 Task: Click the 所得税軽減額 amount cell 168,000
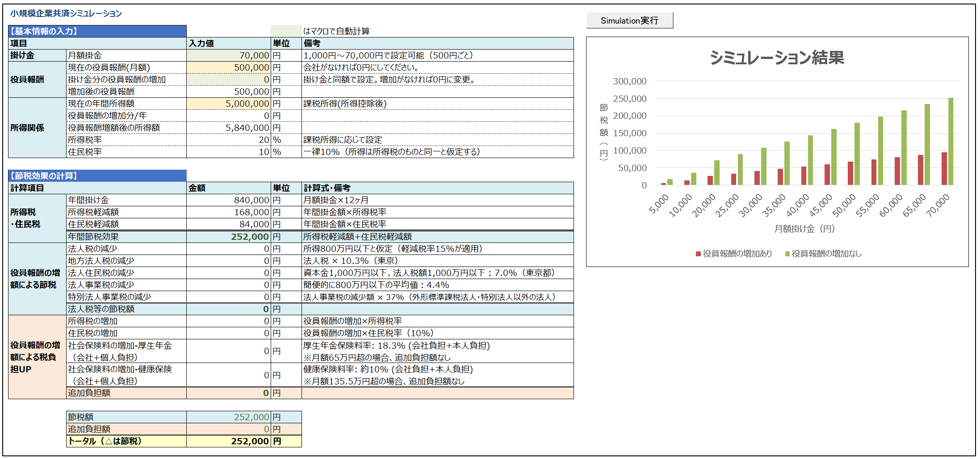229,212
